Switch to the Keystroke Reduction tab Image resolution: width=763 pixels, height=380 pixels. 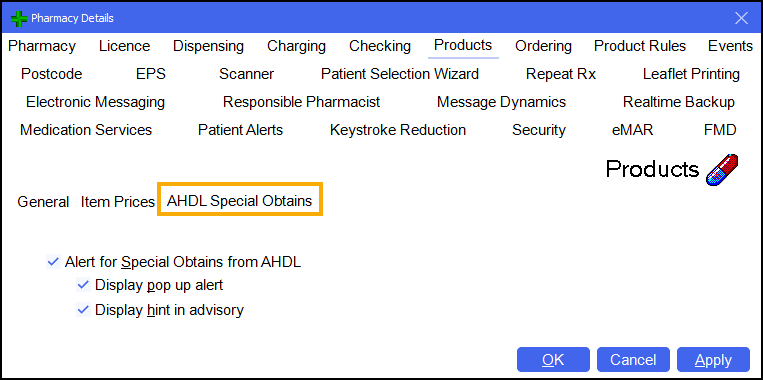tap(398, 130)
